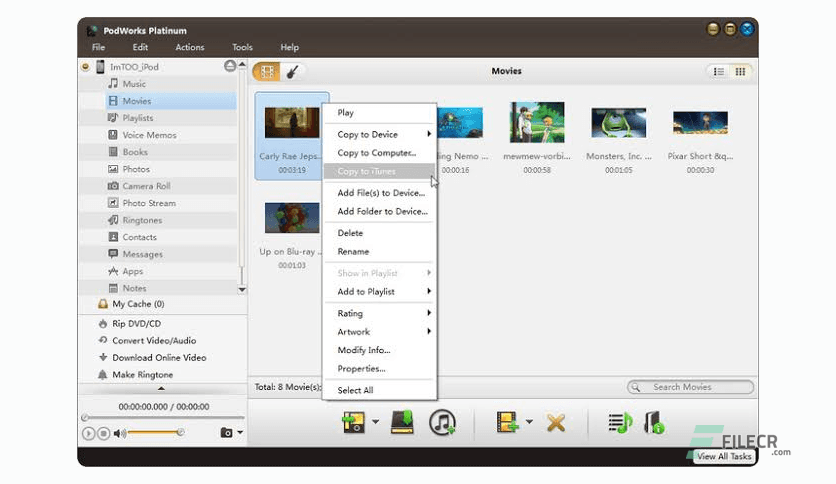The image size is (836, 484).
Task: Mute the player speaker icon
Action: click(119, 433)
